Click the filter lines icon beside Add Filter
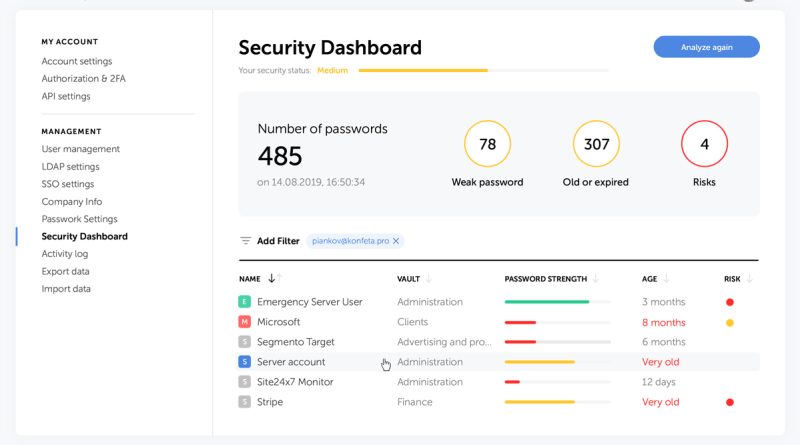The height and width of the screenshot is (445, 800). (245, 241)
